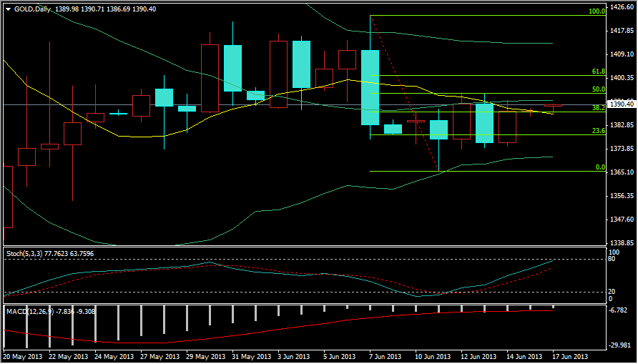Viewport: 638px width, 364px height.
Task: Click the Fibonacci 50.0 level label
Action: 599,89
